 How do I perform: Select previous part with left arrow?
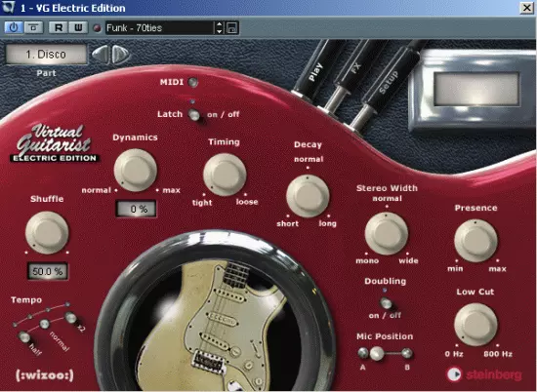(101, 55)
